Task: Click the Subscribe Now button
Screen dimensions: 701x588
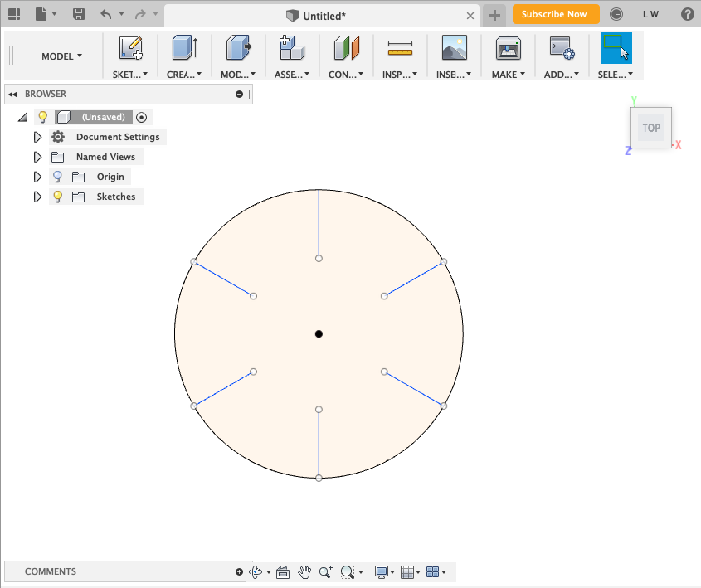Action: pos(556,14)
